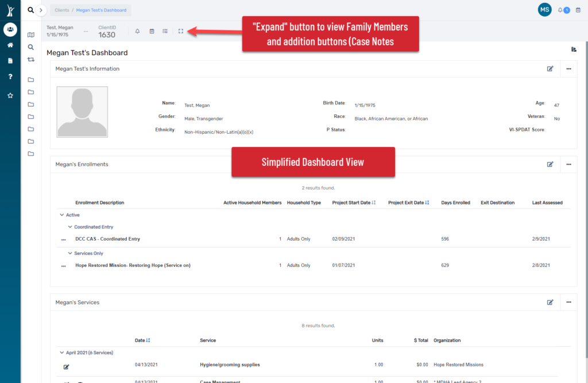Open row menu for DCC CAS enrollment

63,239
